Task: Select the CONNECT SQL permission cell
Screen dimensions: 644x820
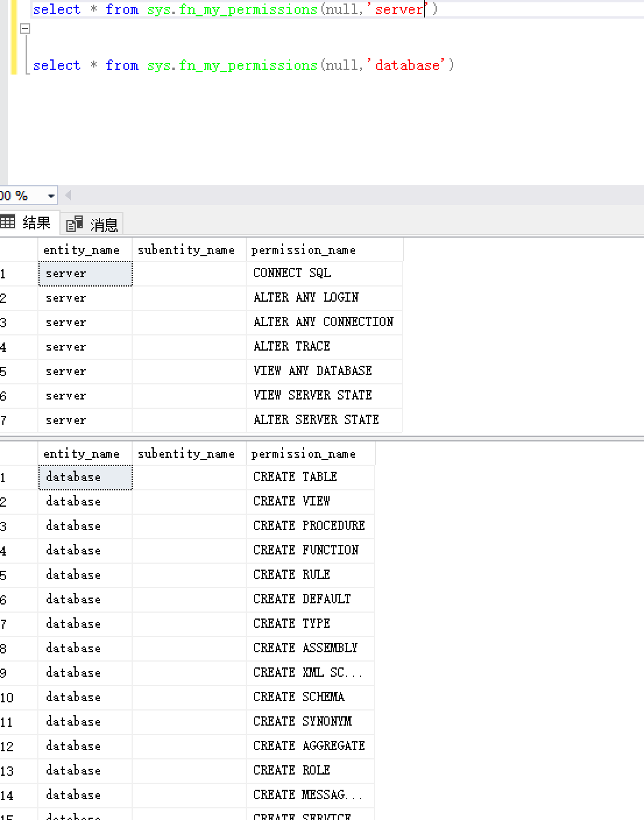Action: [324, 273]
